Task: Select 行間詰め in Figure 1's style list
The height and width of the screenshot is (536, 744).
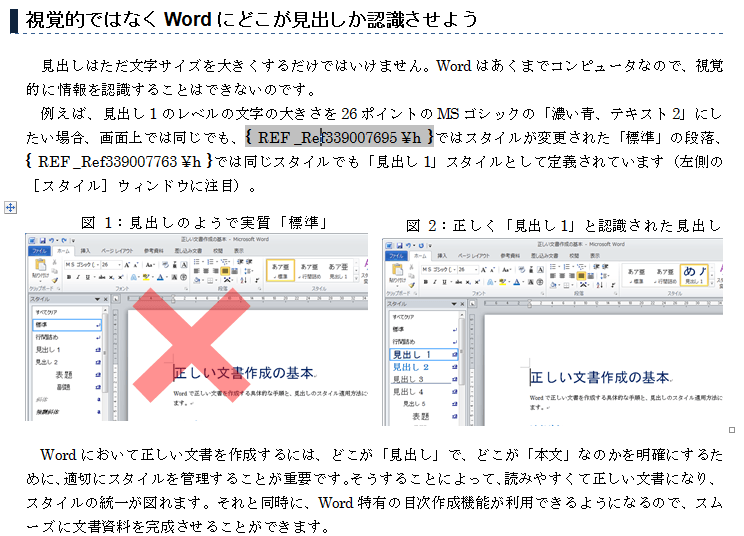Action: point(67,337)
